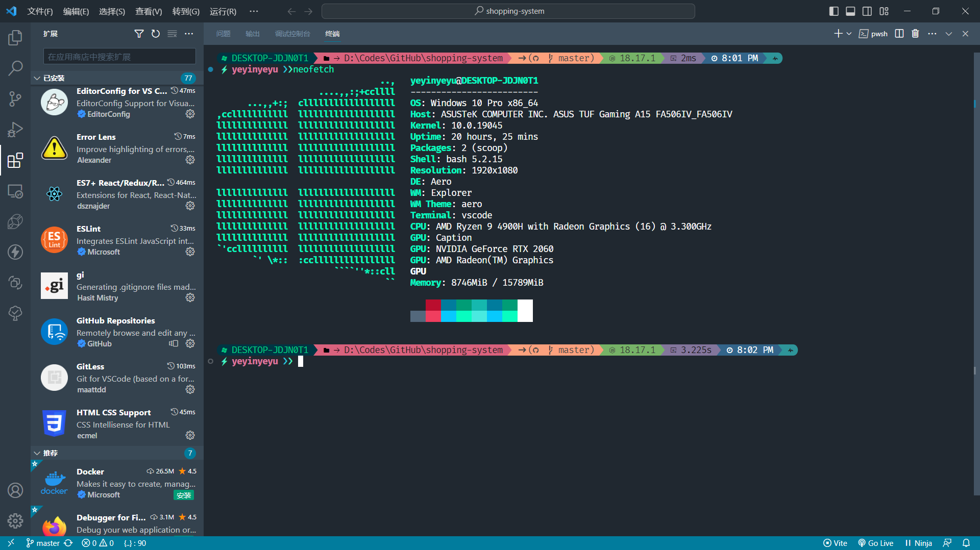Viewport: 980px width, 550px height.
Task: Open the View menu
Action: click(149, 11)
